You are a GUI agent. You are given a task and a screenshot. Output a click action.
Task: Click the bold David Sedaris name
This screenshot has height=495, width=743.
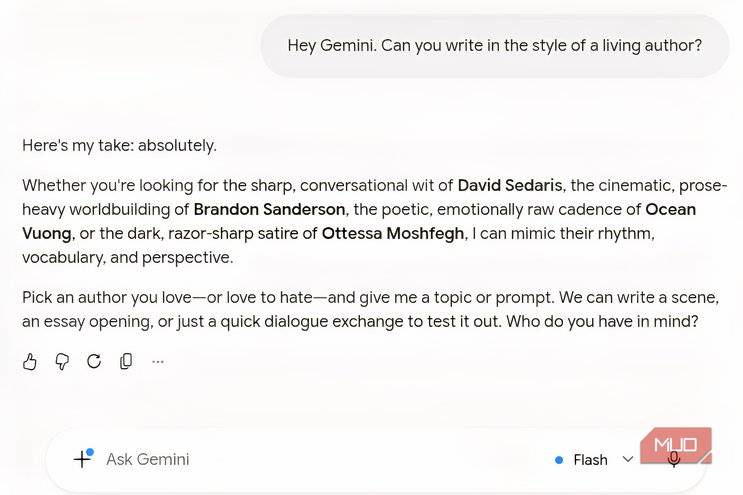coord(510,185)
